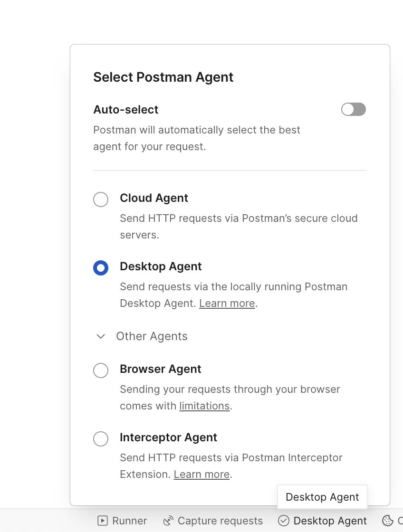Enable the Auto-select toggle switch
Image resolution: width=403 pixels, height=532 pixels.
click(353, 110)
